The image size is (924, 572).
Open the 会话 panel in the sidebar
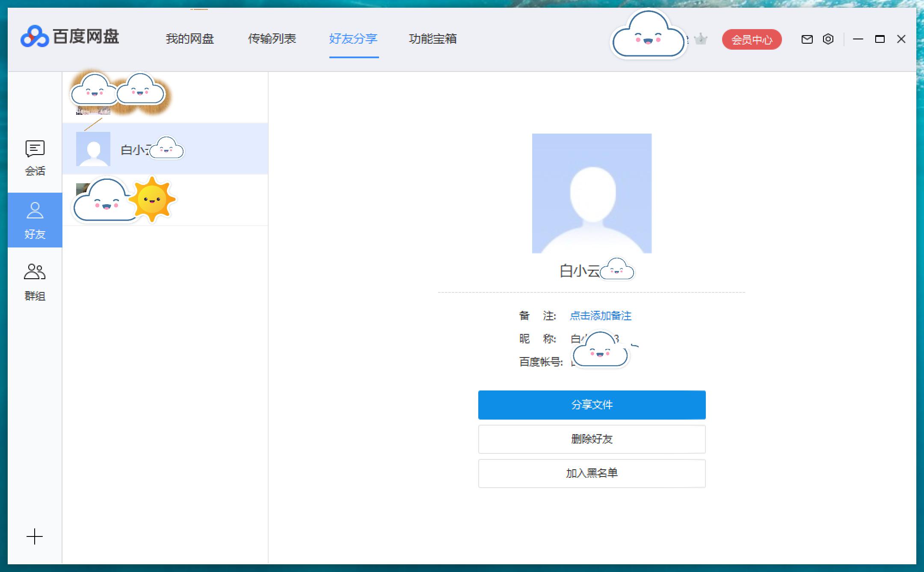click(34, 158)
